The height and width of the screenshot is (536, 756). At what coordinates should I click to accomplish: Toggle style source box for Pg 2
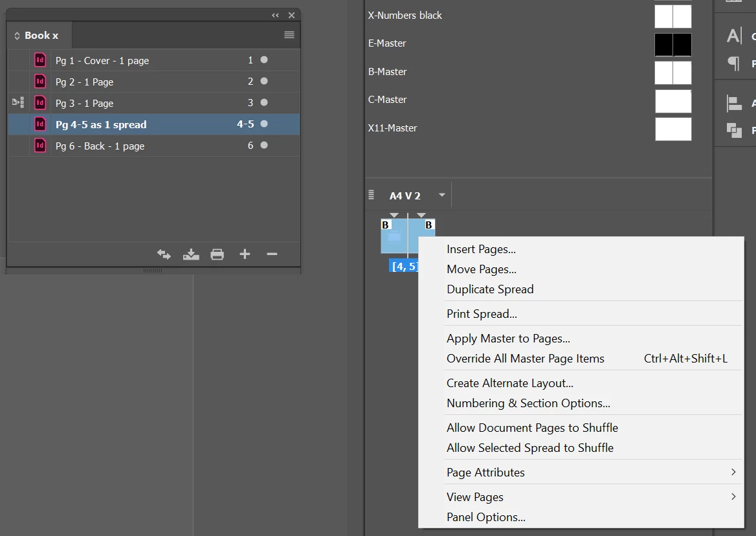[x=18, y=82]
